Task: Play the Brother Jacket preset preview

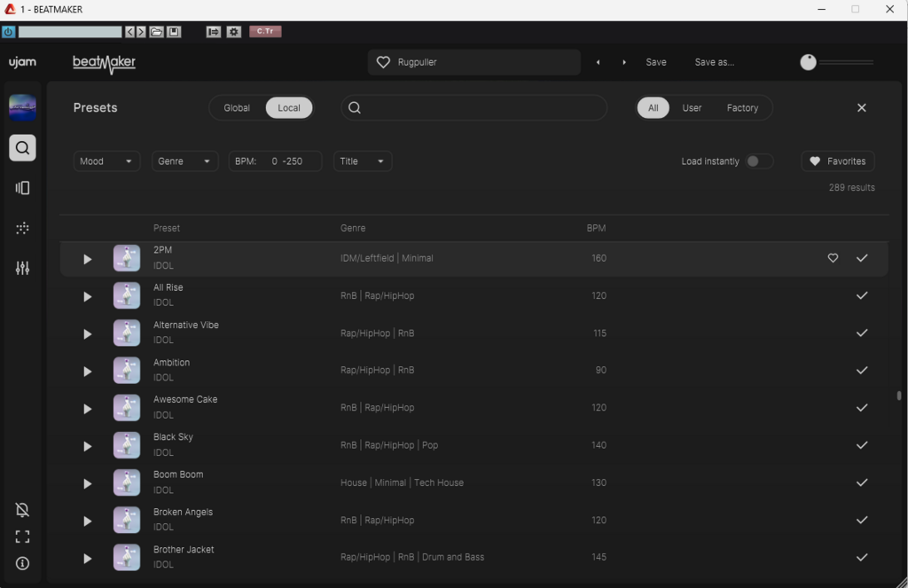Action: click(88, 559)
